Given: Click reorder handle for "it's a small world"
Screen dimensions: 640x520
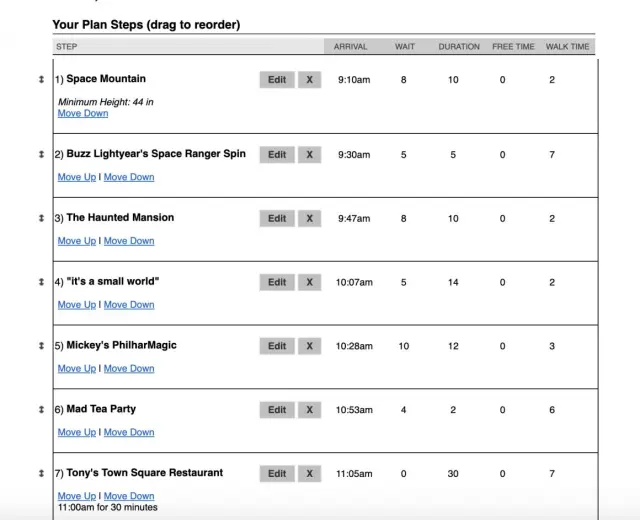Looking at the screenshot, I should pyautogui.click(x=41, y=282).
